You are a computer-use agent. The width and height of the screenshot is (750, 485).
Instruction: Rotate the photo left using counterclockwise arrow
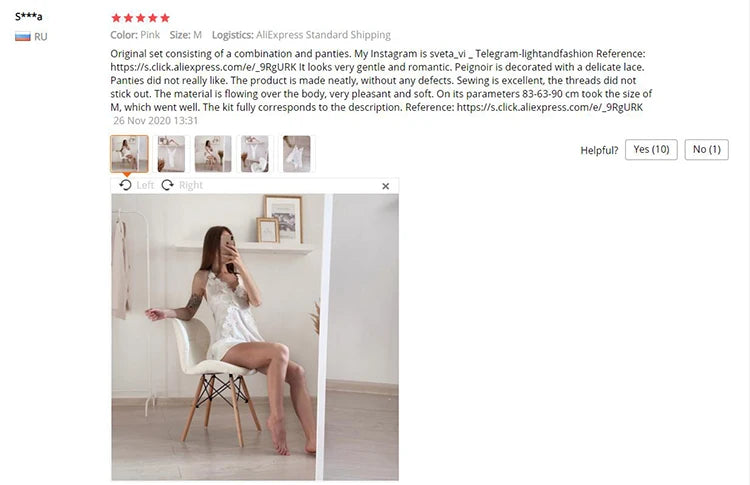tap(125, 185)
